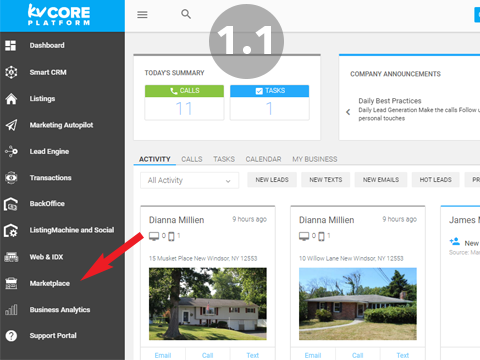Filter by New Emails

381,180
